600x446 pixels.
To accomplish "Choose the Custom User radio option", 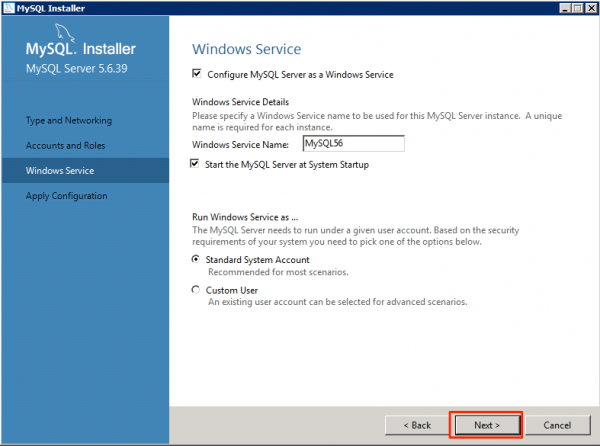I will coord(196,290).
